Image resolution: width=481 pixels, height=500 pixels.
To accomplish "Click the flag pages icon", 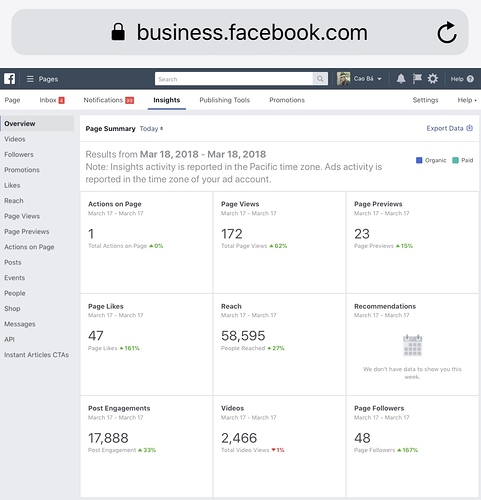I will [417, 79].
